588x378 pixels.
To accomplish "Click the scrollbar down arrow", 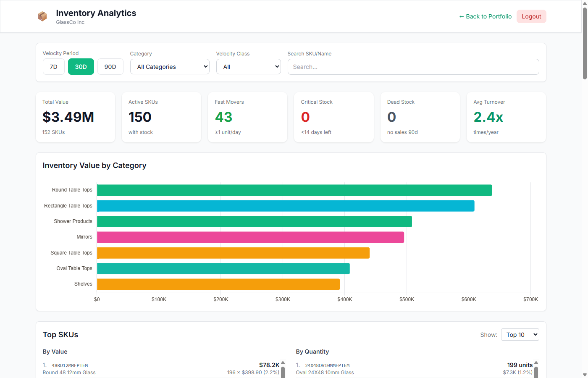I will [584, 373].
